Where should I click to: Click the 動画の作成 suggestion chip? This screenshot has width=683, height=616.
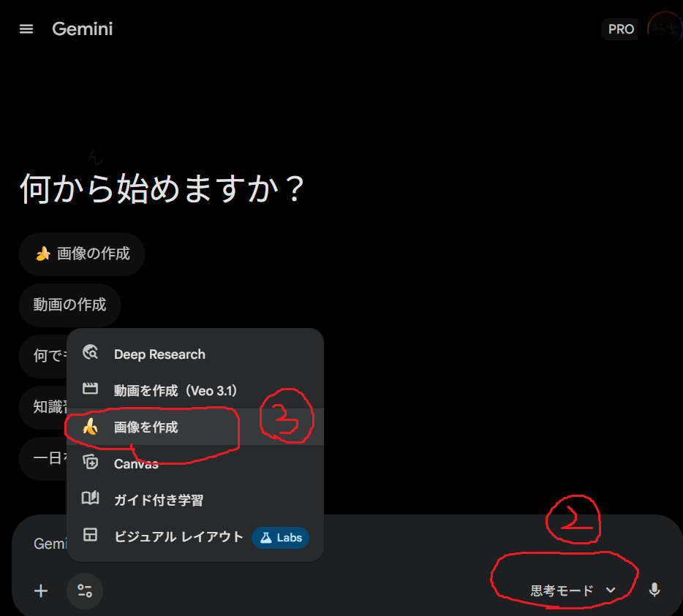pyautogui.click(x=69, y=305)
